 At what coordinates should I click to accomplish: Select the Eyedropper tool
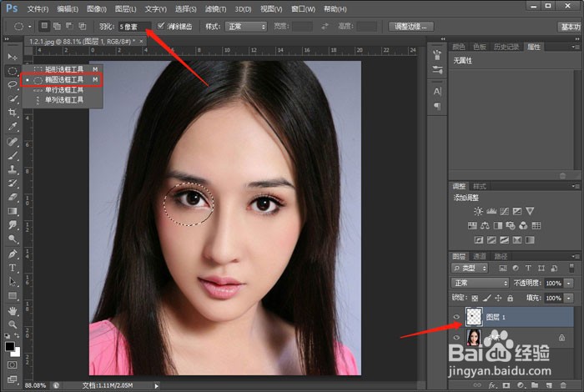point(13,127)
